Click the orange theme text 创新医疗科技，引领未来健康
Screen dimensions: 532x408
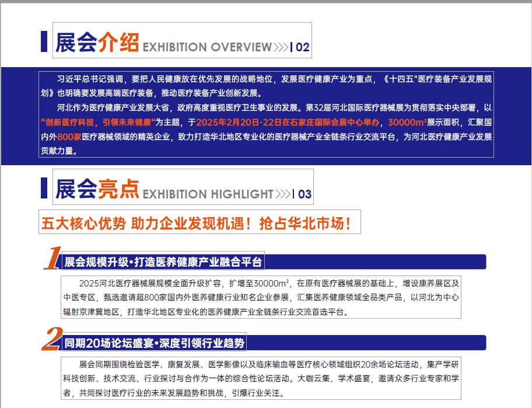pyautogui.click(x=97, y=123)
